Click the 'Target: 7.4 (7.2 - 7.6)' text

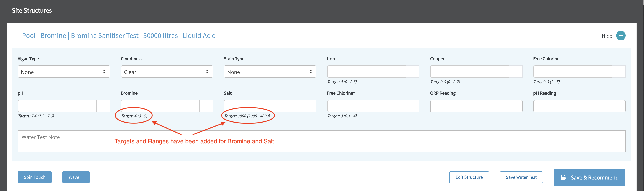[x=36, y=116]
